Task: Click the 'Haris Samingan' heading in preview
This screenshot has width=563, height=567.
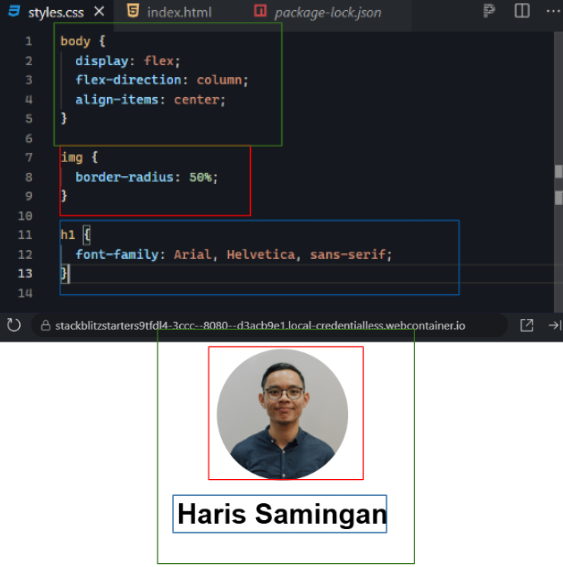Action: [x=282, y=513]
